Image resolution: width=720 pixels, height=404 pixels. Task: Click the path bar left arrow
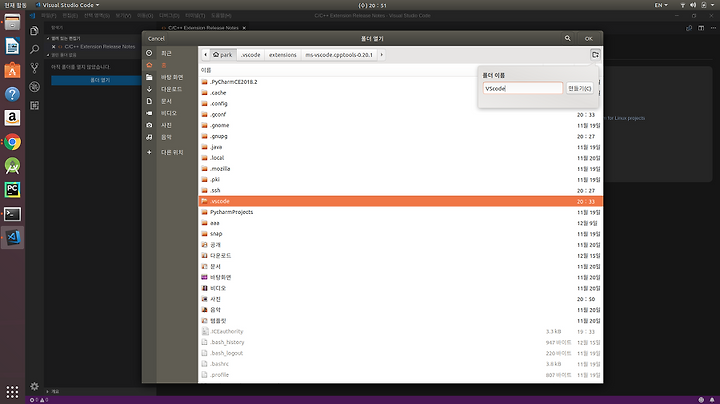[x=205, y=55]
